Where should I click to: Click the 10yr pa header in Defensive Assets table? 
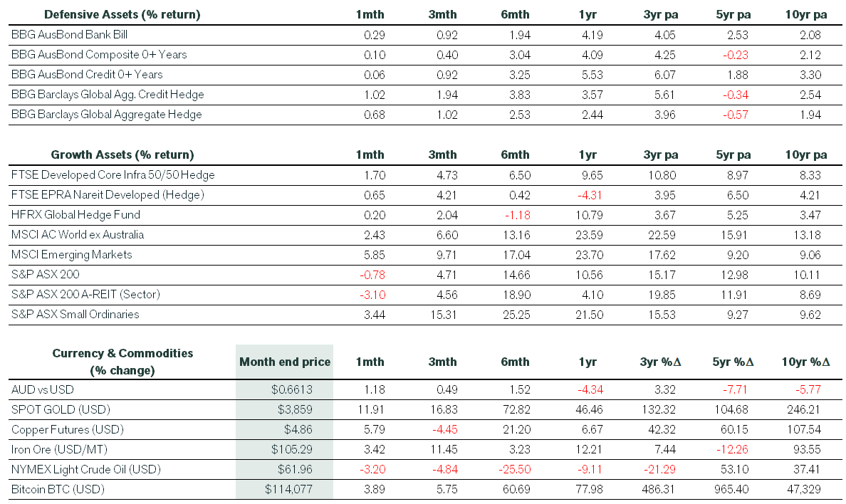[x=805, y=14]
